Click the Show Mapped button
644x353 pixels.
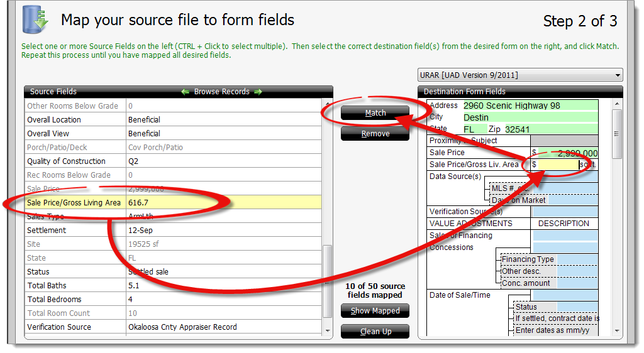375,311
